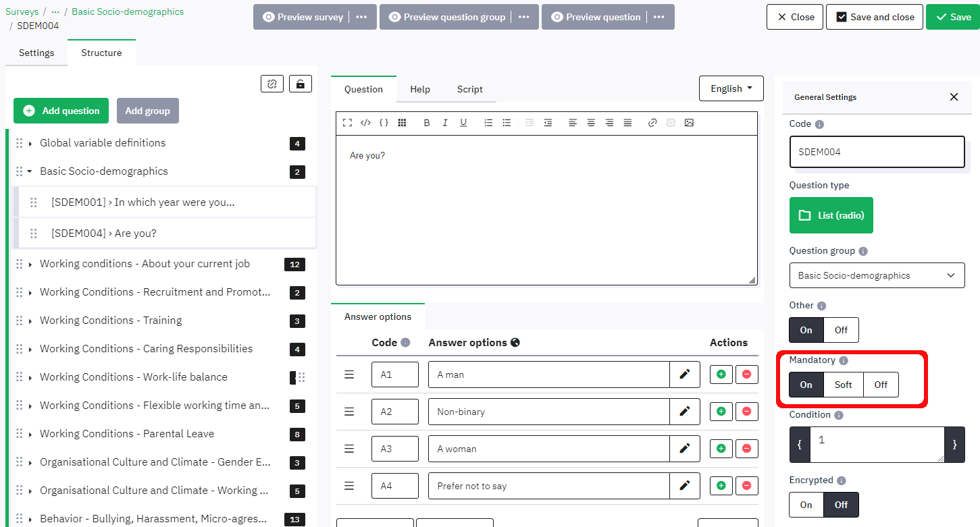Open the English language dropdown

[x=731, y=88]
